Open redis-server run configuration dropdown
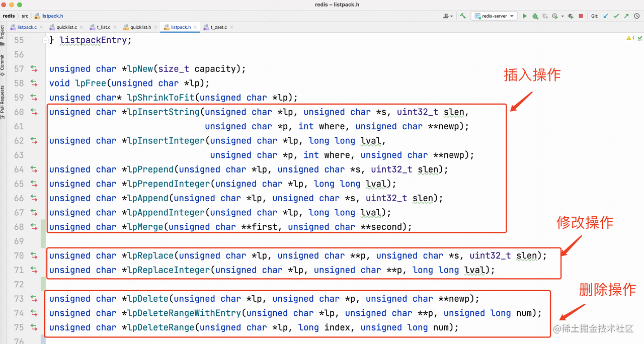 coord(494,16)
